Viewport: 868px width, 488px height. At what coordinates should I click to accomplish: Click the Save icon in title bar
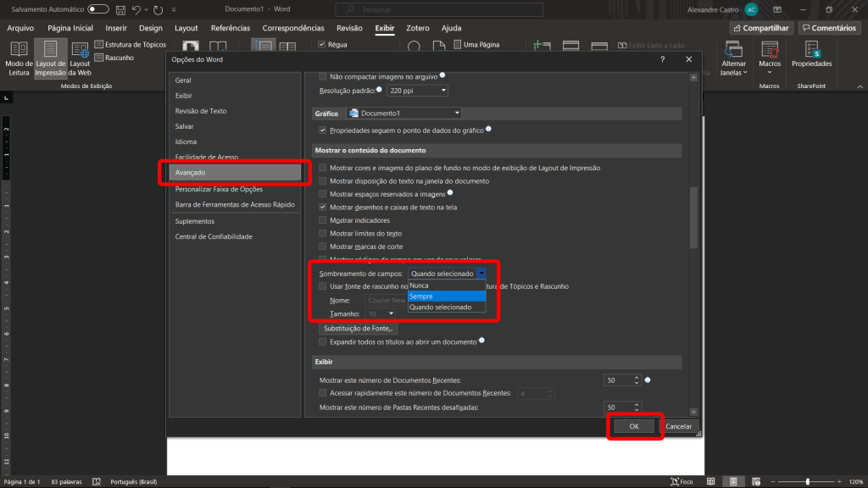click(x=120, y=9)
